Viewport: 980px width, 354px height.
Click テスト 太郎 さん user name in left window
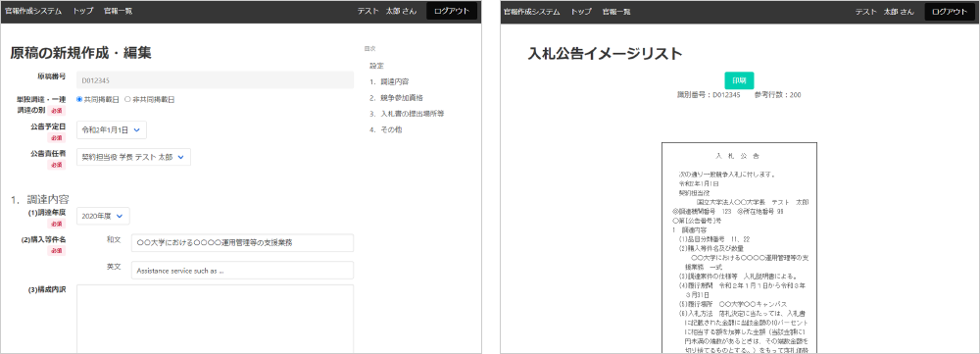pos(386,11)
